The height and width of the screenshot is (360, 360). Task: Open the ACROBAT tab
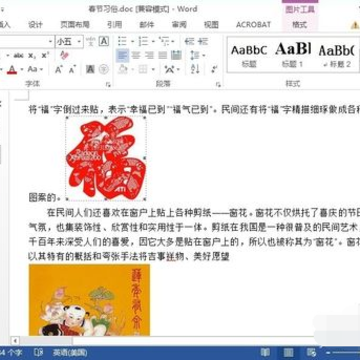253,24
